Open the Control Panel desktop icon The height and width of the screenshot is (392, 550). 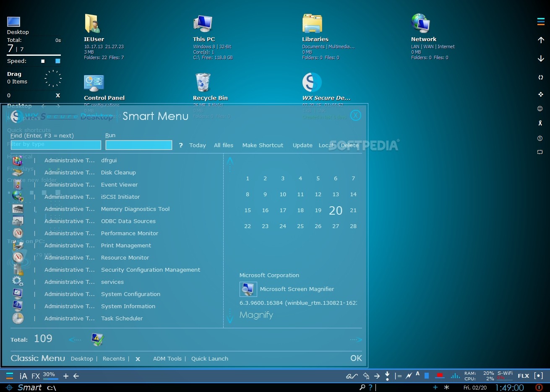click(94, 83)
